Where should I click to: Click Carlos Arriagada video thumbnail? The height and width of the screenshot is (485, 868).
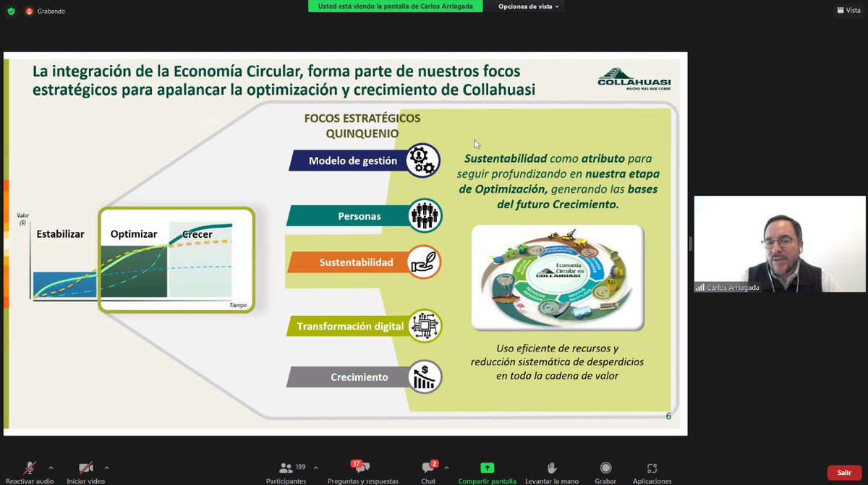pyautogui.click(x=780, y=244)
